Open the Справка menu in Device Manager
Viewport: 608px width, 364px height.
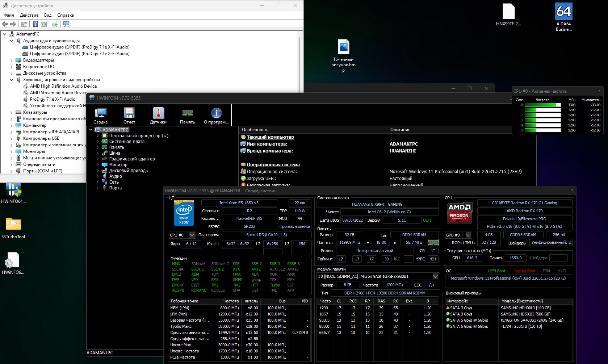click(66, 15)
